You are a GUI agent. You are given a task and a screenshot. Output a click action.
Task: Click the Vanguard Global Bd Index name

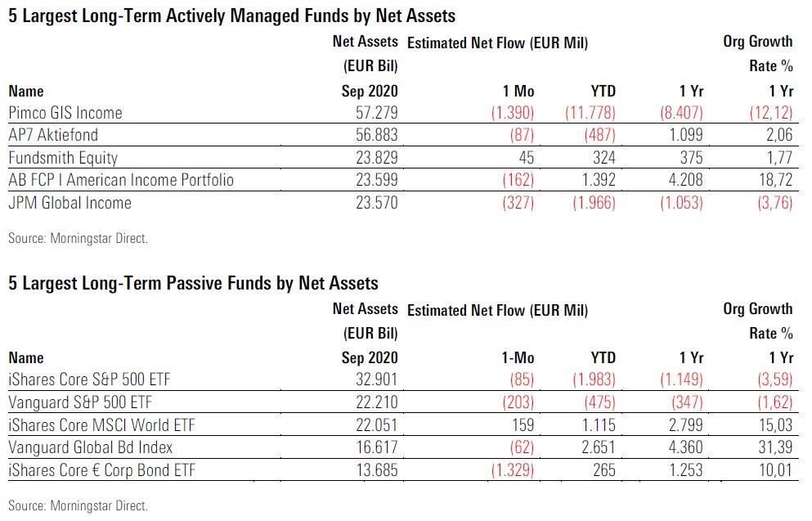coord(88,447)
